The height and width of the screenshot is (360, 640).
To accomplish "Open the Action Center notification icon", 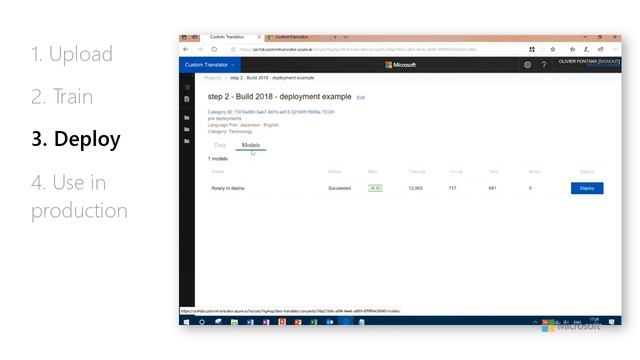I will pos(611,322).
